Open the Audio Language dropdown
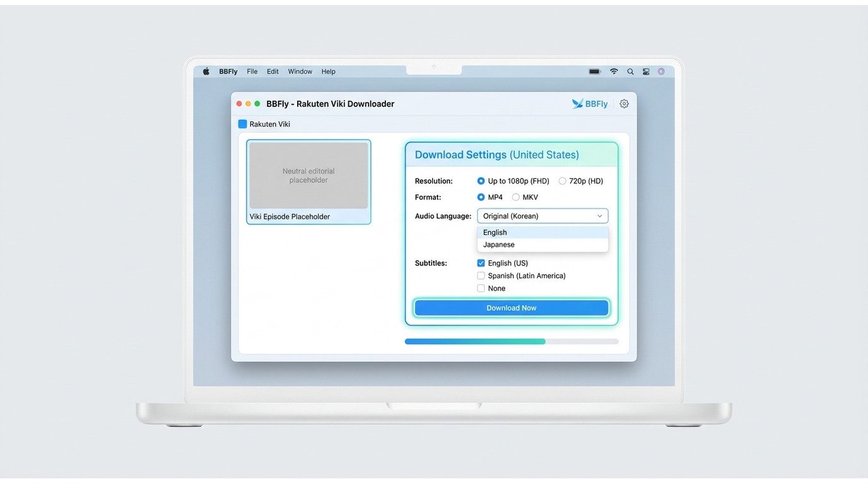868x484 pixels. [542, 216]
